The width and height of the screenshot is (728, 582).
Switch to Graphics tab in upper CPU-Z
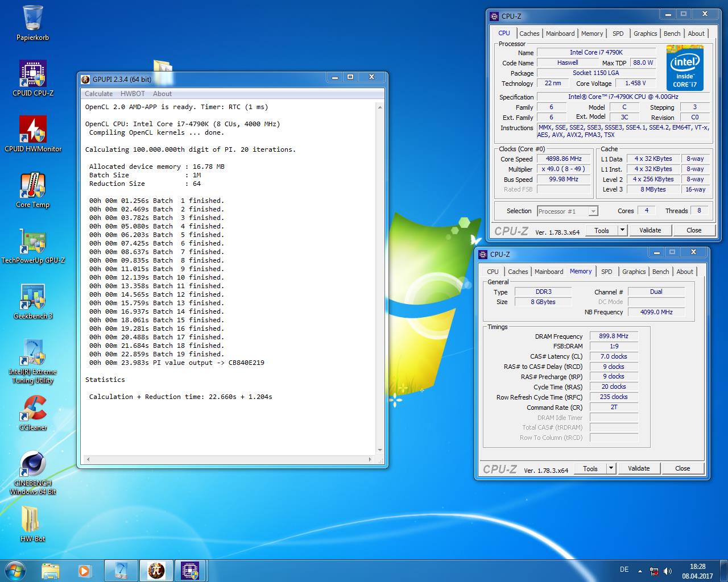point(646,34)
